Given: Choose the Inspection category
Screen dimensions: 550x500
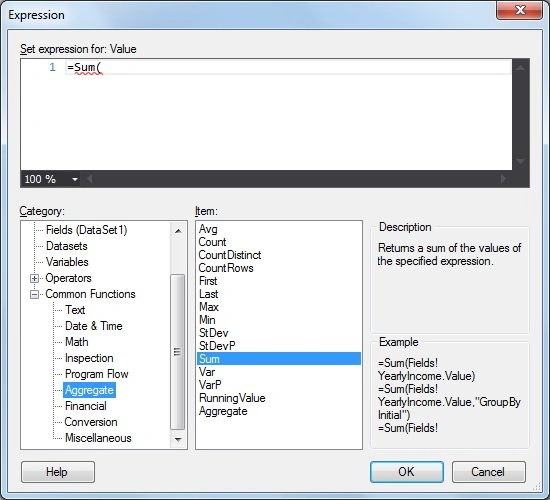Looking at the screenshot, I should [x=89, y=358].
